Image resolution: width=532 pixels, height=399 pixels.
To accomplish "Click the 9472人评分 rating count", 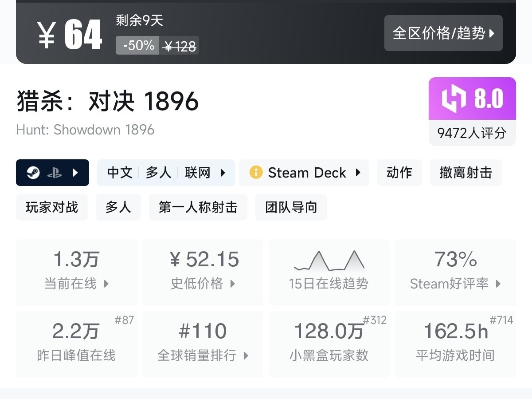I will (x=472, y=133).
